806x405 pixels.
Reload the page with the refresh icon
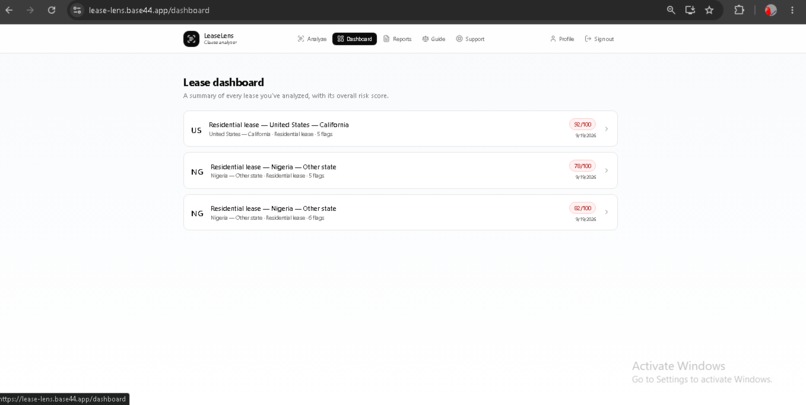click(51, 10)
